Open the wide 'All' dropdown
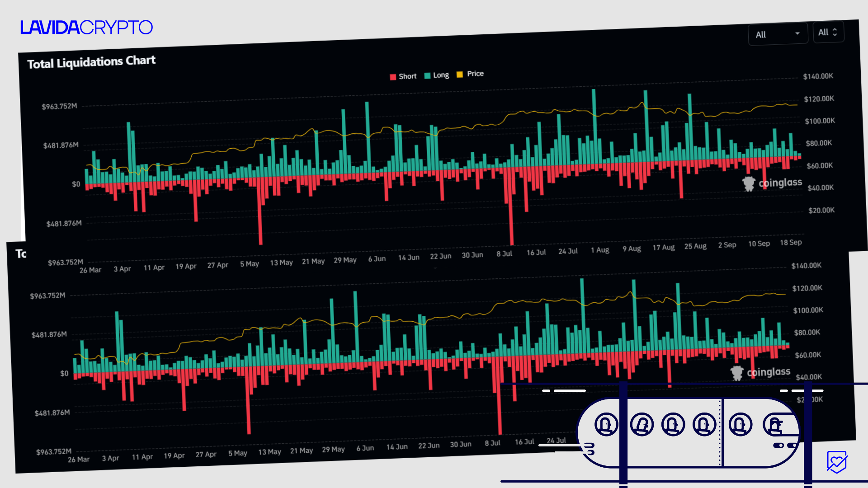 pos(778,34)
